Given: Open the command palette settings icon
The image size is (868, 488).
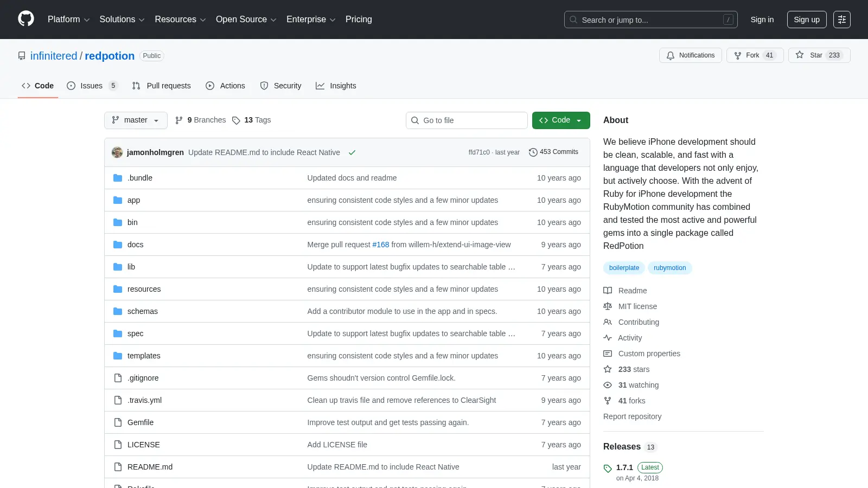Looking at the screenshot, I should click(842, 20).
